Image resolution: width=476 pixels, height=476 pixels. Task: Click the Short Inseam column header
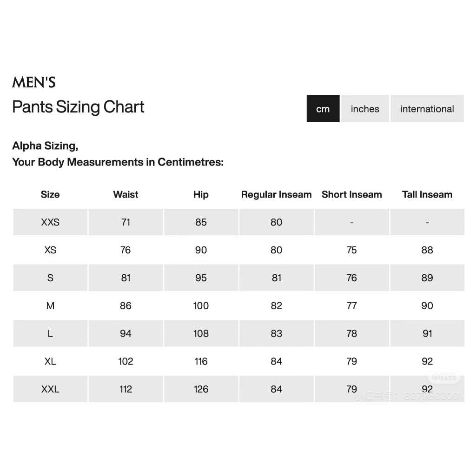click(x=351, y=194)
